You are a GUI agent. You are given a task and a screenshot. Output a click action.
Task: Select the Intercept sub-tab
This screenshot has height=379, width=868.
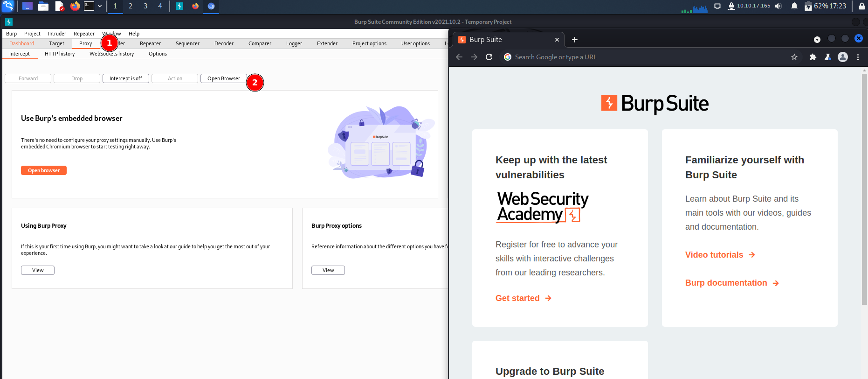pos(20,54)
